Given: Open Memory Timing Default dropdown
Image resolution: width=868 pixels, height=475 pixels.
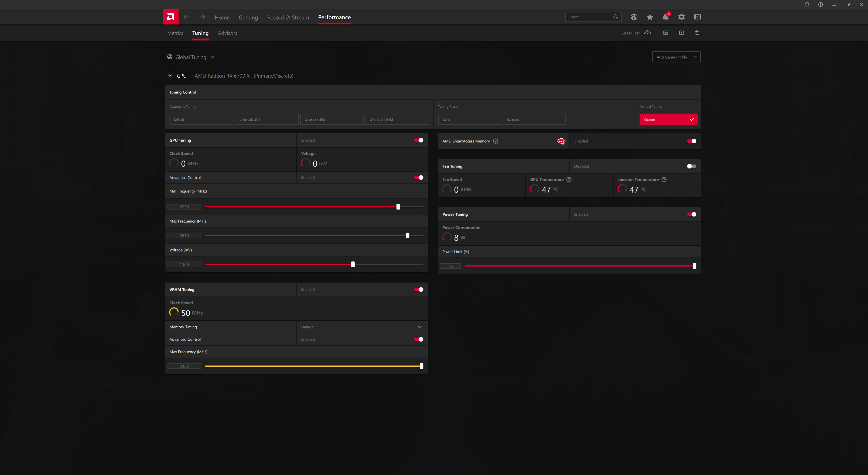Looking at the screenshot, I should (x=362, y=327).
